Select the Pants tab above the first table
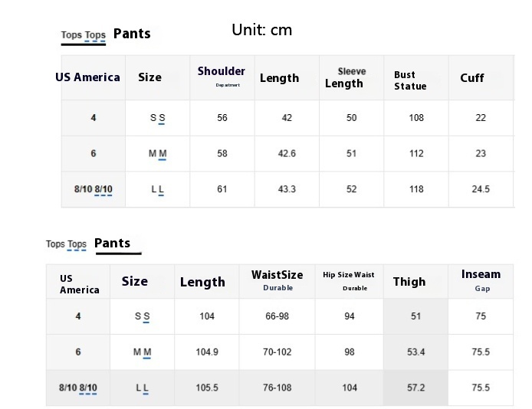The height and width of the screenshot is (409, 532). coord(132,34)
